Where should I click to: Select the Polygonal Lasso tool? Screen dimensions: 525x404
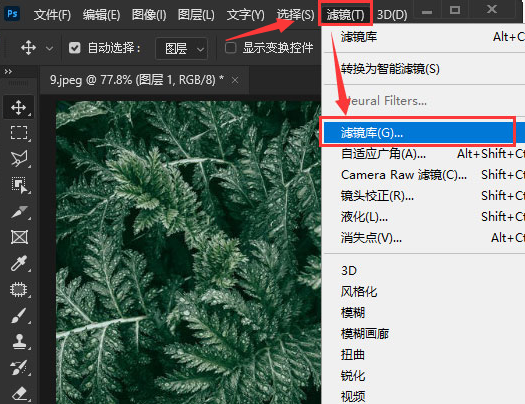point(19,159)
